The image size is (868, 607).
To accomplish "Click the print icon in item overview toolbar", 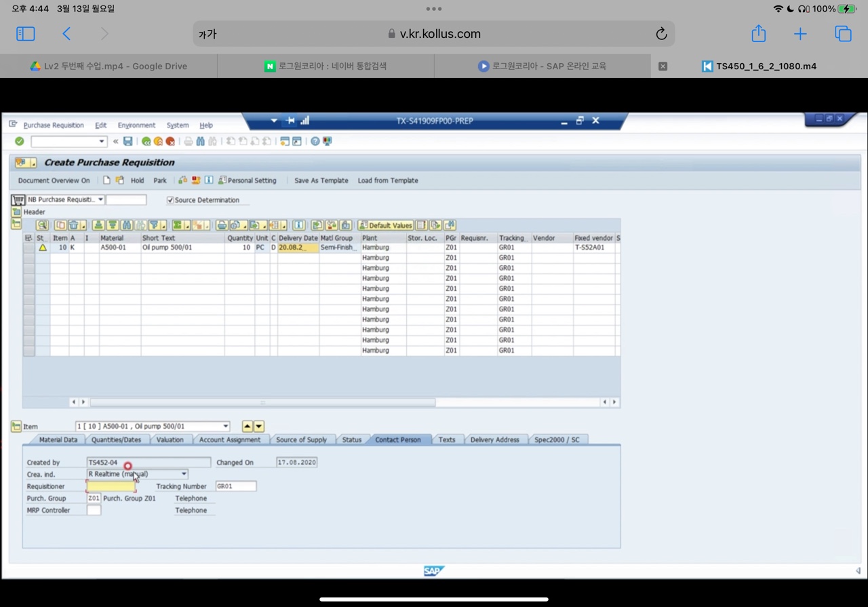I will 222,225.
